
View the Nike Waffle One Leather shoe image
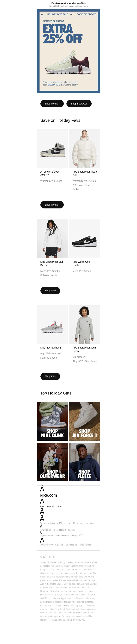85,239
